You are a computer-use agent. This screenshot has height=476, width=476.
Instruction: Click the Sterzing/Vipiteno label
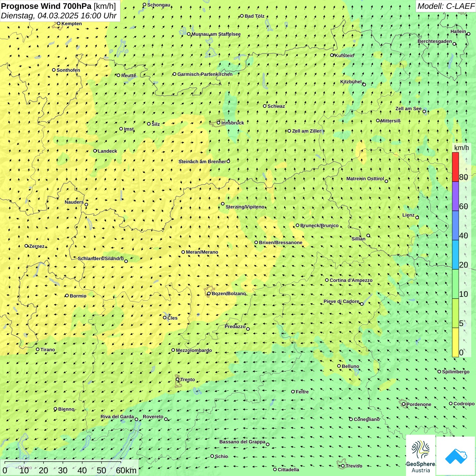coord(245,207)
